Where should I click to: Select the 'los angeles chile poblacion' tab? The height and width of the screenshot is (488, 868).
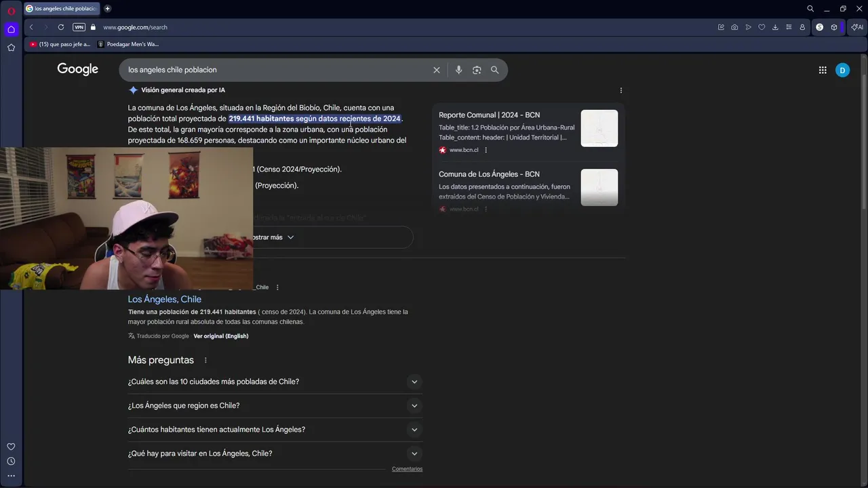coord(62,9)
